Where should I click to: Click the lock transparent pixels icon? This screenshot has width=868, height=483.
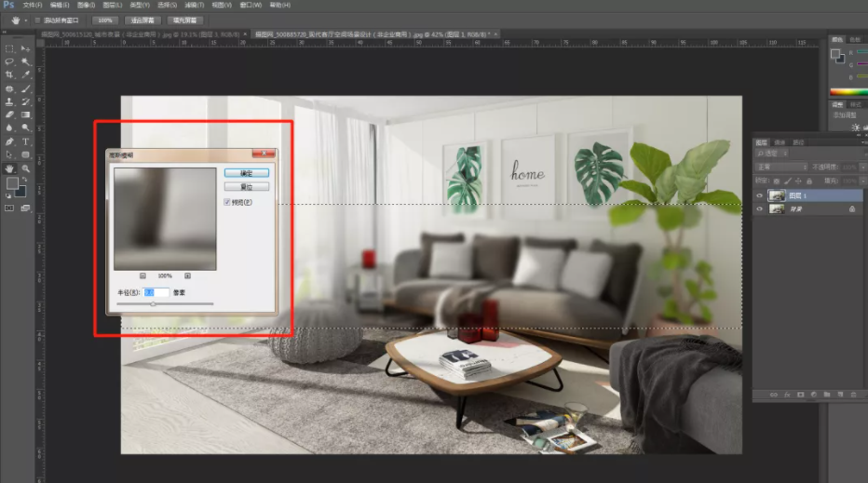click(x=776, y=181)
